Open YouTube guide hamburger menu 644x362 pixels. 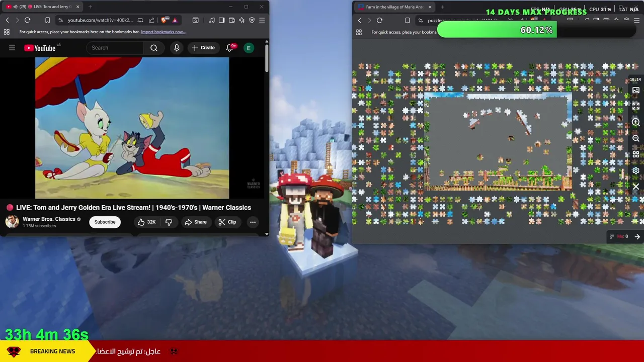click(x=12, y=48)
